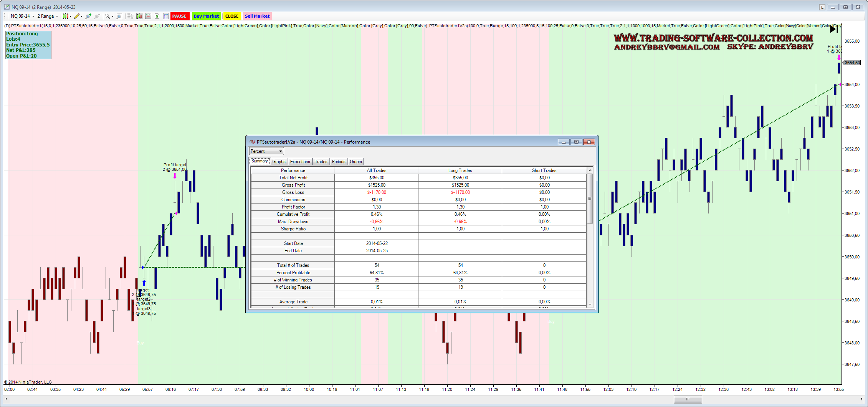This screenshot has height=407, width=868.
Task: Click the zoom in magnifier icon
Action: pyautogui.click(x=88, y=16)
